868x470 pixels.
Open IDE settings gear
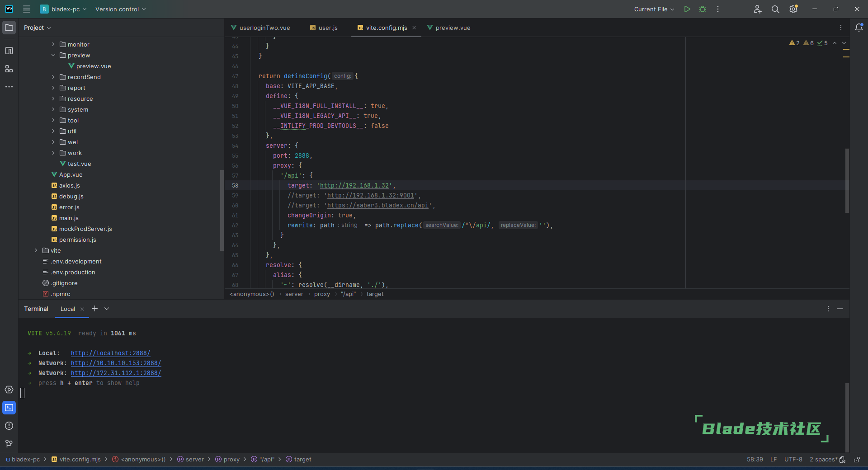pyautogui.click(x=793, y=9)
